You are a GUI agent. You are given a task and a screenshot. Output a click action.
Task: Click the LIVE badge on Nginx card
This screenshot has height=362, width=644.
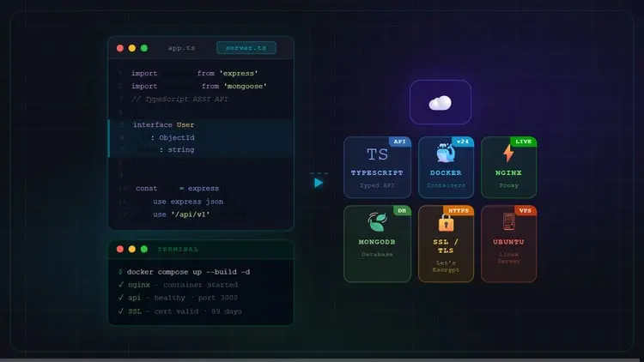point(523,142)
